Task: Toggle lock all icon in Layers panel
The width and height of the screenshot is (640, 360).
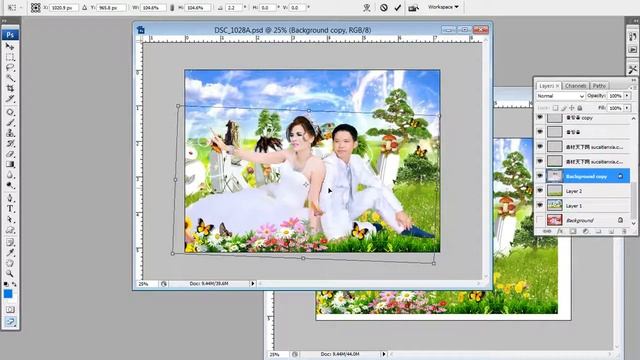Action: [x=580, y=108]
